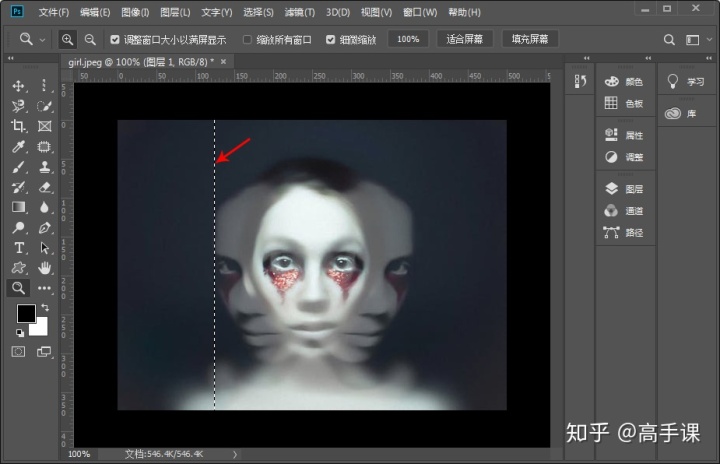Select the Custom Shape tool
Screen dimensions: 720x464
(x=18, y=268)
